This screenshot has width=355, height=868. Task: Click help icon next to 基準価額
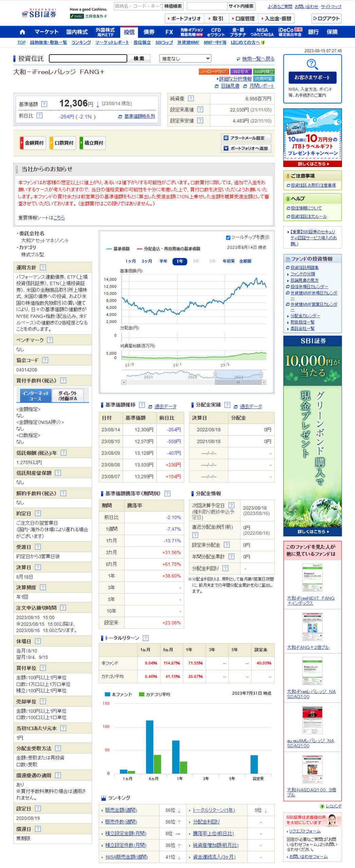pos(44,104)
